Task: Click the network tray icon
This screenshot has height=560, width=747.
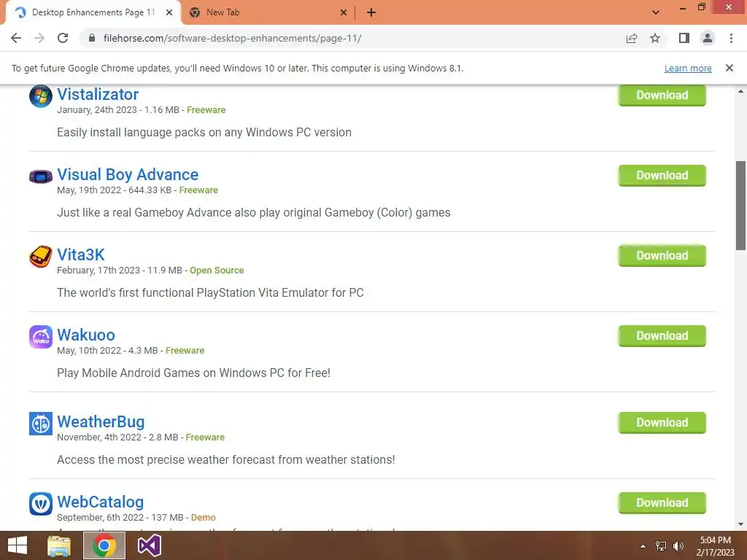Action: click(x=661, y=546)
